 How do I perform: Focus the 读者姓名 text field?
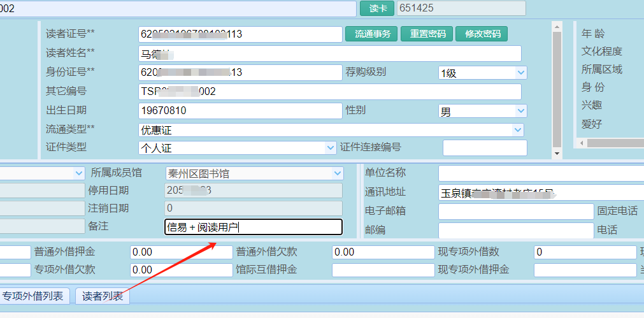[x=329, y=54]
